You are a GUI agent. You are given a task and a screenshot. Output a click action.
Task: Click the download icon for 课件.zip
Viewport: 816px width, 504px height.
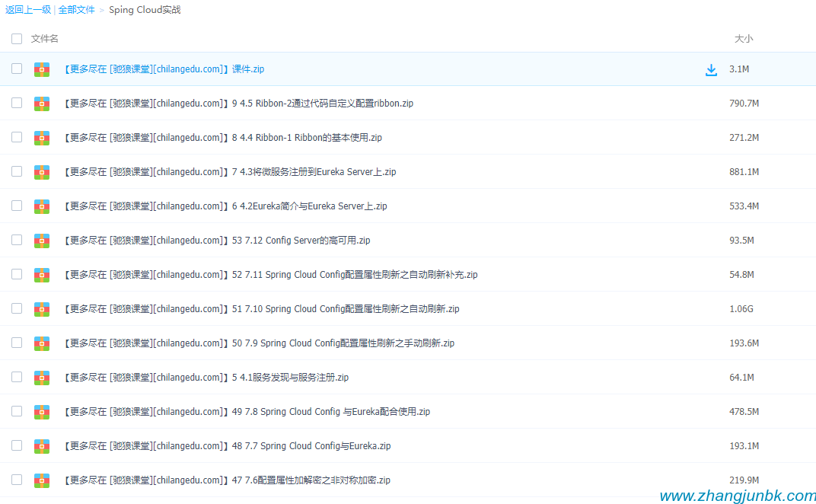click(x=711, y=70)
